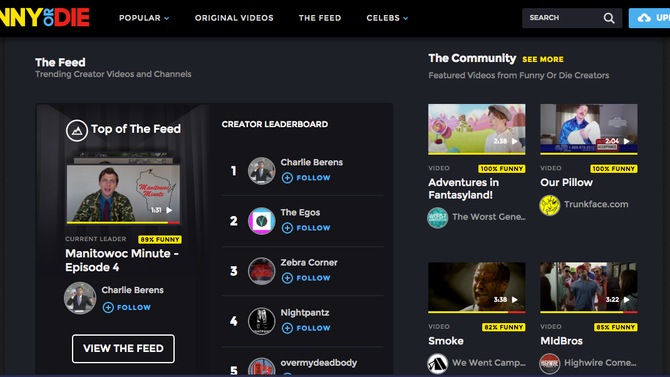
Task: Follow Charlie Berens under current leader video
Action: pos(127,307)
